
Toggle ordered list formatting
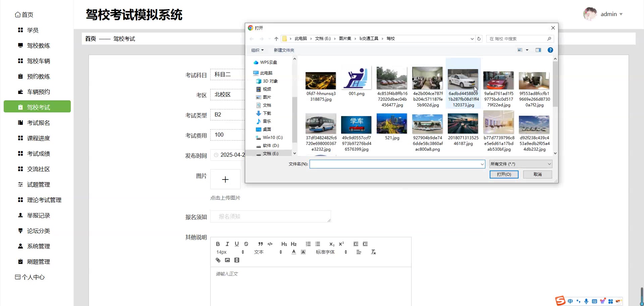308,244
